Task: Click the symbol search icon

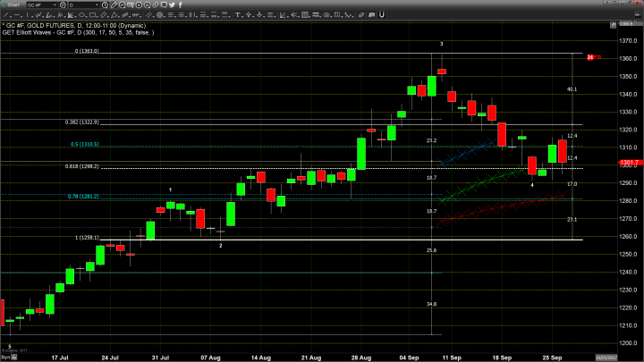Action: coord(63,5)
